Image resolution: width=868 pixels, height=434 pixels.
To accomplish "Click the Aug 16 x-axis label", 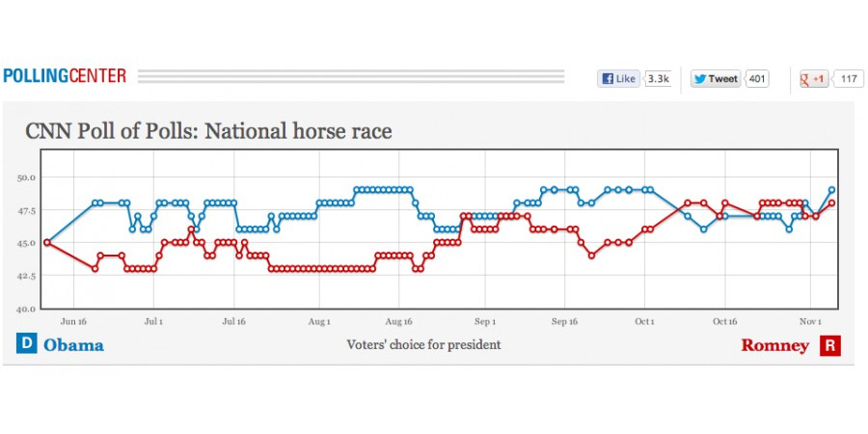I will pyautogui.click(x=399, y=321).
